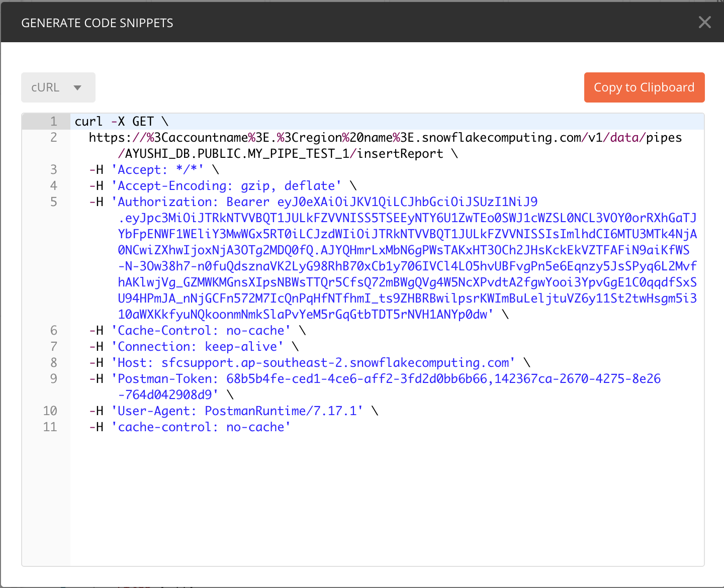
Task: Expand the code language selector menu
Action: pos(58,87)
